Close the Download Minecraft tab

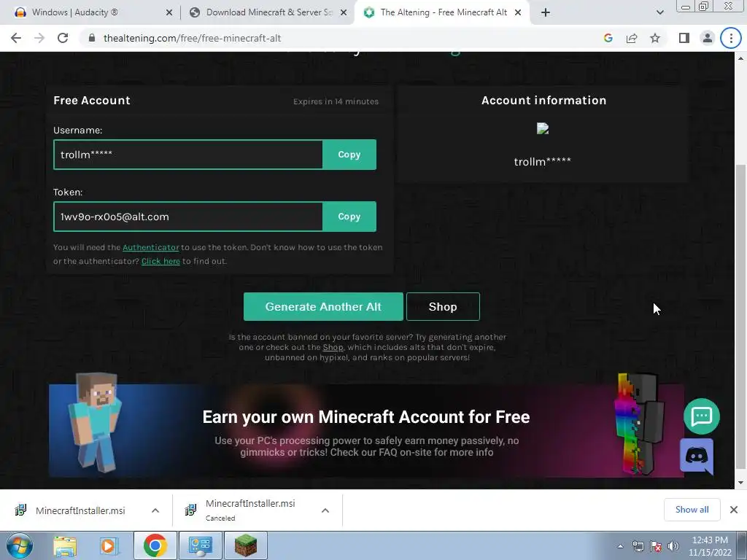click(x=344, y=13)
